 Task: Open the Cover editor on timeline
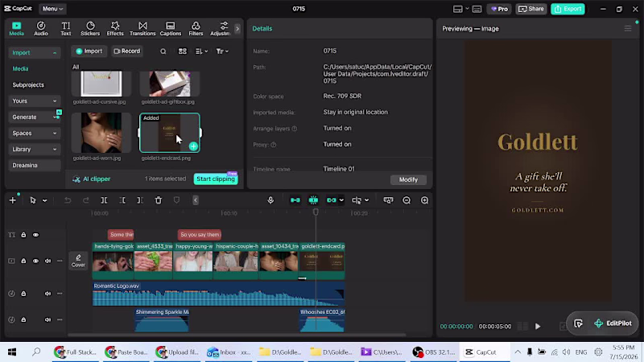[x=78, y=261]
